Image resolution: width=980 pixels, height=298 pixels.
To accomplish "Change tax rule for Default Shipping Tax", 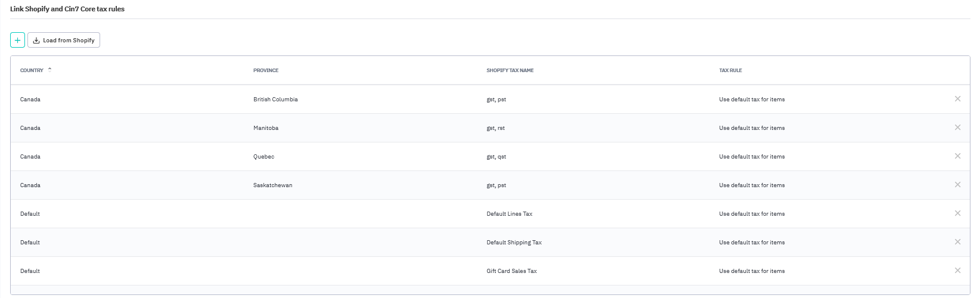I will [x=752, y=243].
